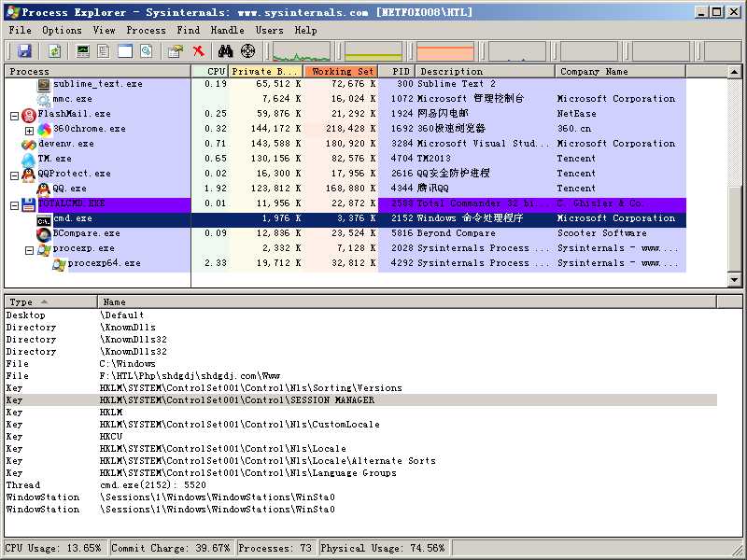Viewport: 747px width, 560px height.
Task: Open the Help menu
Action: click(x=305, y=30)
